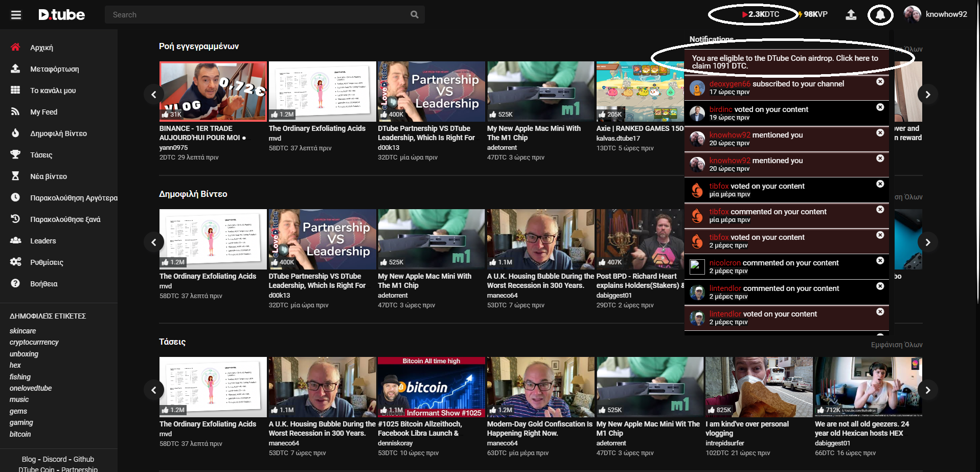Open the onelovedtube tag
This screenshot has width=980, height=472.
click(31, 388)
